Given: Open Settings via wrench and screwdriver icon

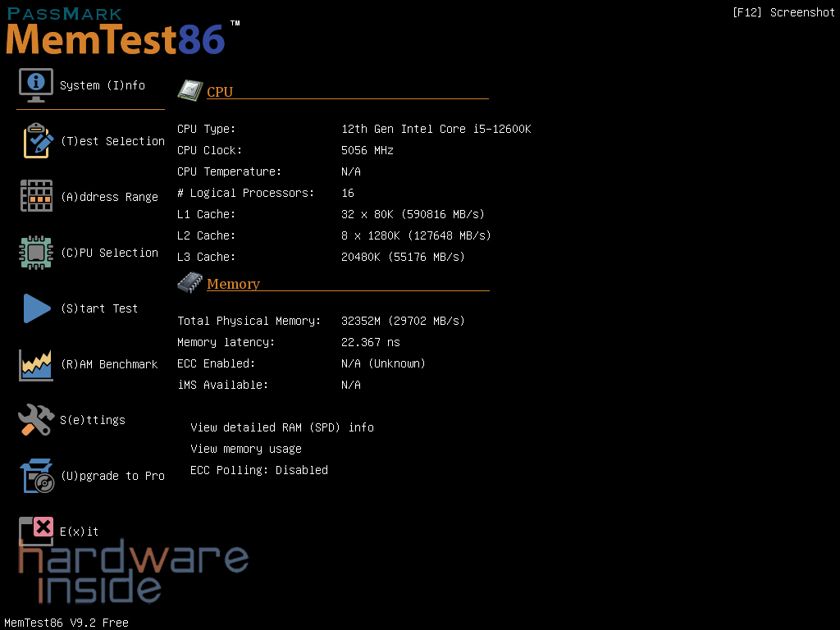Looking at the screenshot, I should click(x=36, y=420).
